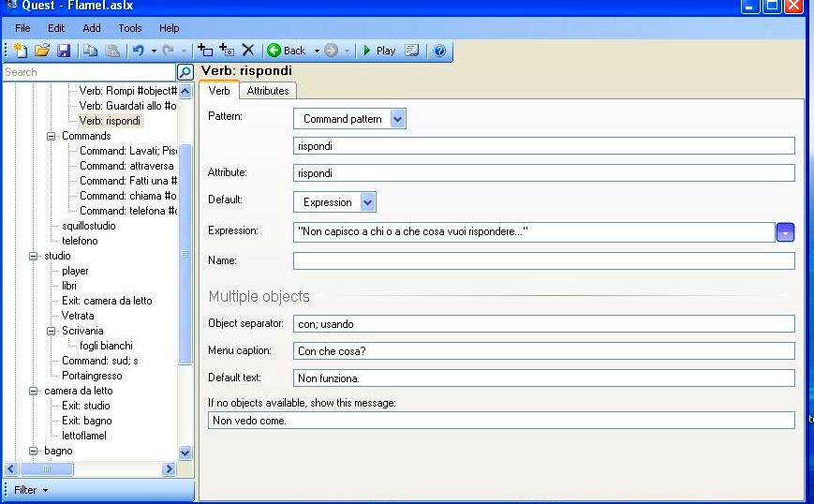Open the Default Expression dropdown
The image size is (814, 504).
click(367, 201)
